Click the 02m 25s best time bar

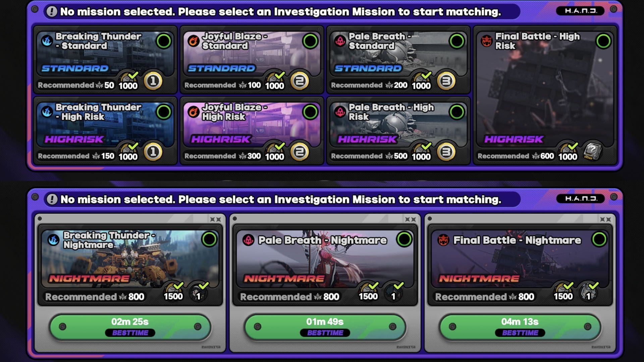(130, 327)
